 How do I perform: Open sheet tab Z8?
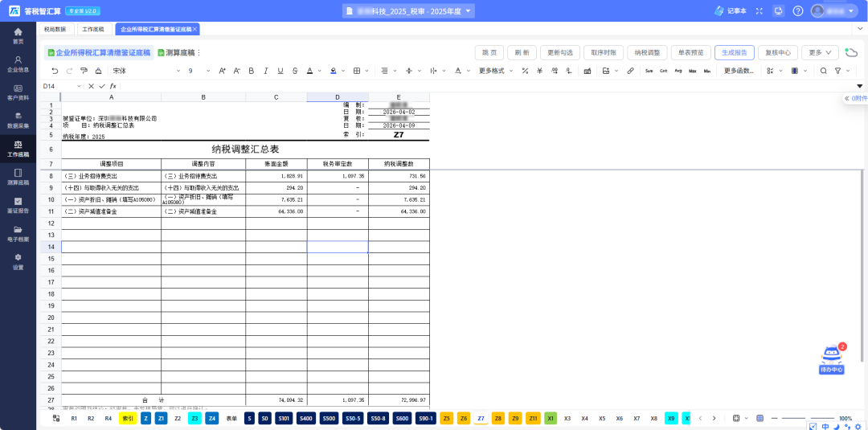tap(498, 419)
